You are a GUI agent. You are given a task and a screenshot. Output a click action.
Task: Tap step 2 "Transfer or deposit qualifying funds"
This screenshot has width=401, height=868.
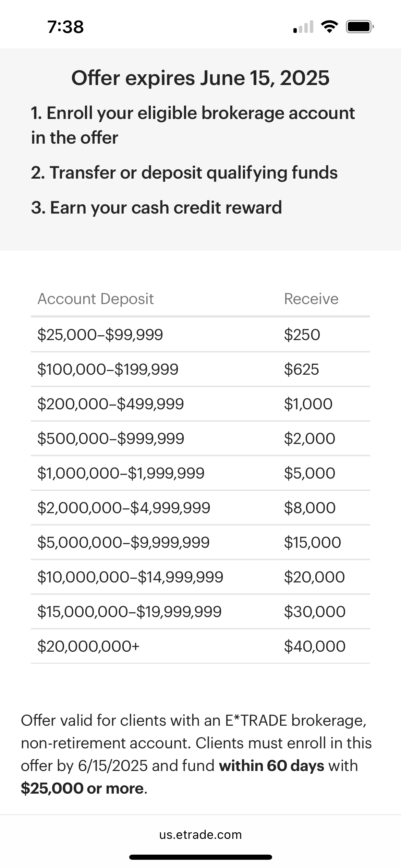tap(184, 172)
